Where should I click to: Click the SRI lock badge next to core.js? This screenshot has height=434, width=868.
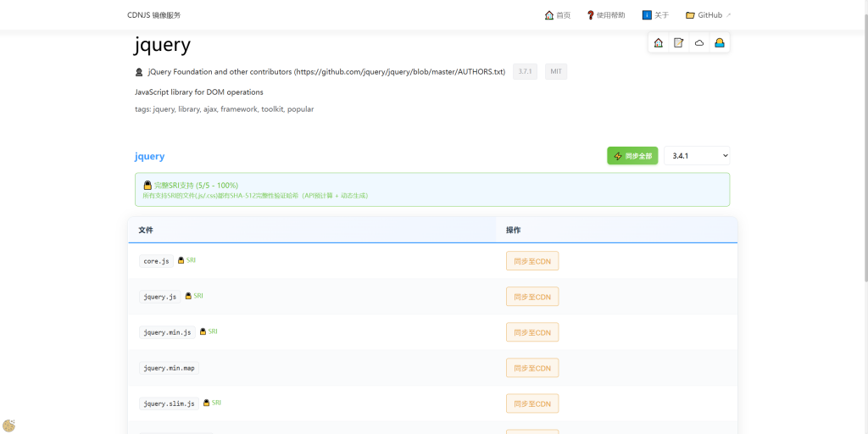click(x=186, y=260)
